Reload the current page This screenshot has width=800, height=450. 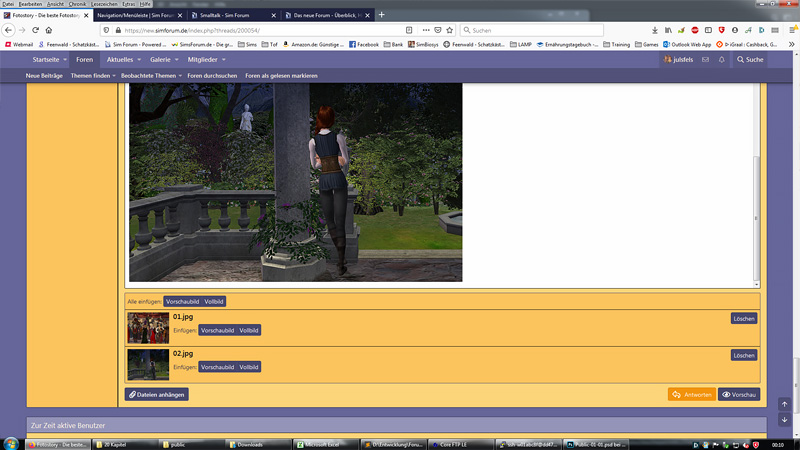[x=35, y=30]
